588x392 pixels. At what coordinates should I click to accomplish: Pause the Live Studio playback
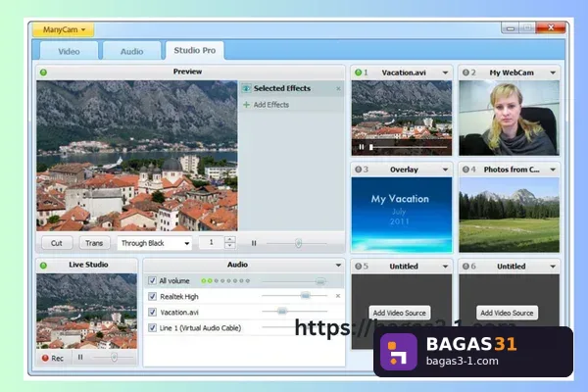click(80, 357)
